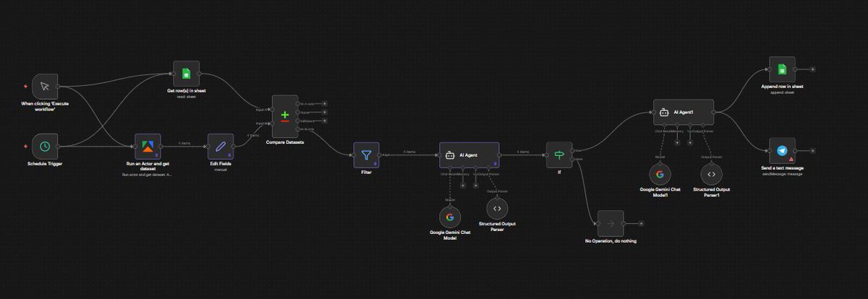Click the 'Filter' label under the funnel node
868x299 pixels.
(x=366, y=173)
